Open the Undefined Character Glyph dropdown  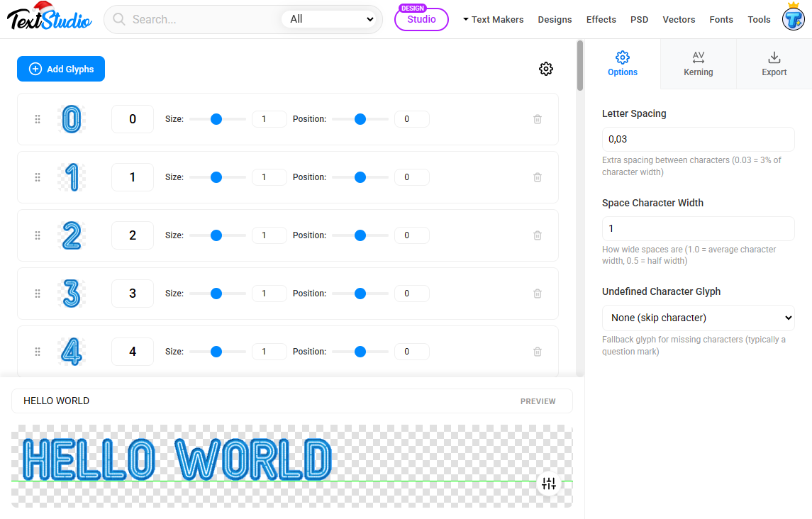(x=698, y=318)
